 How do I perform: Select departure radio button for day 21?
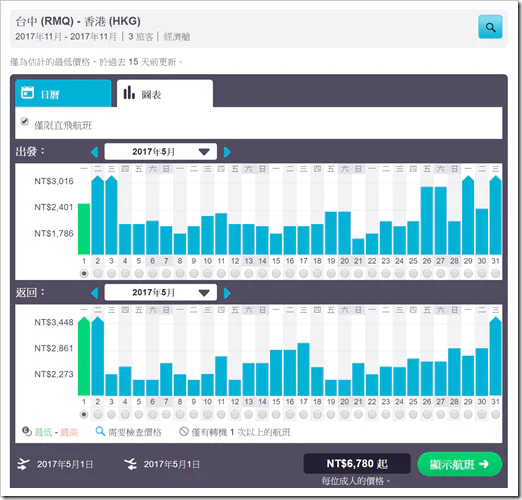point(358,274)
